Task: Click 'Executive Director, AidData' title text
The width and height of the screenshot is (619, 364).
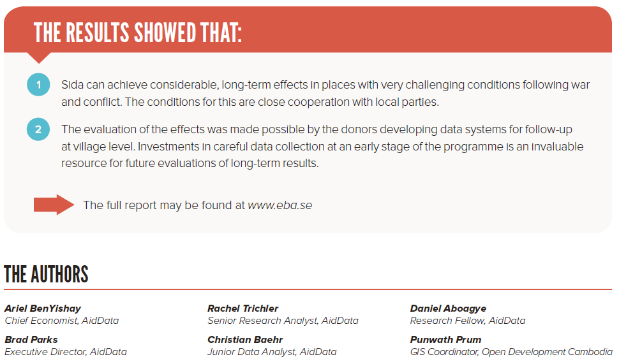Action: [x=66, y=352]
